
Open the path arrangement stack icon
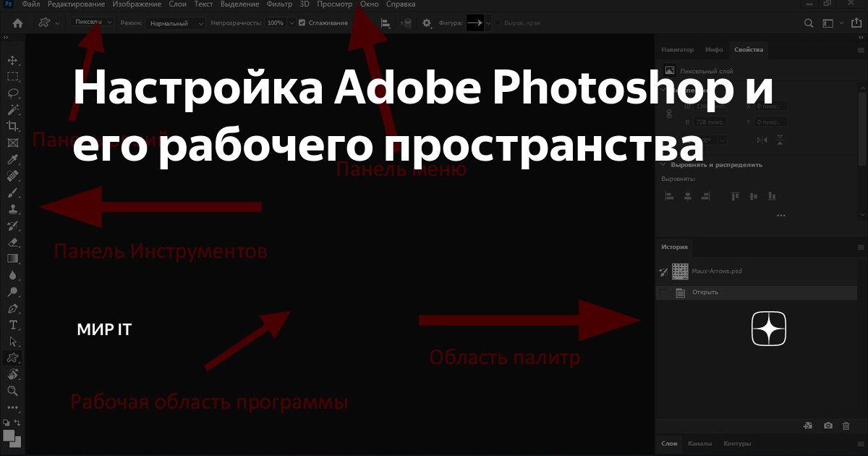pos(407,23)
